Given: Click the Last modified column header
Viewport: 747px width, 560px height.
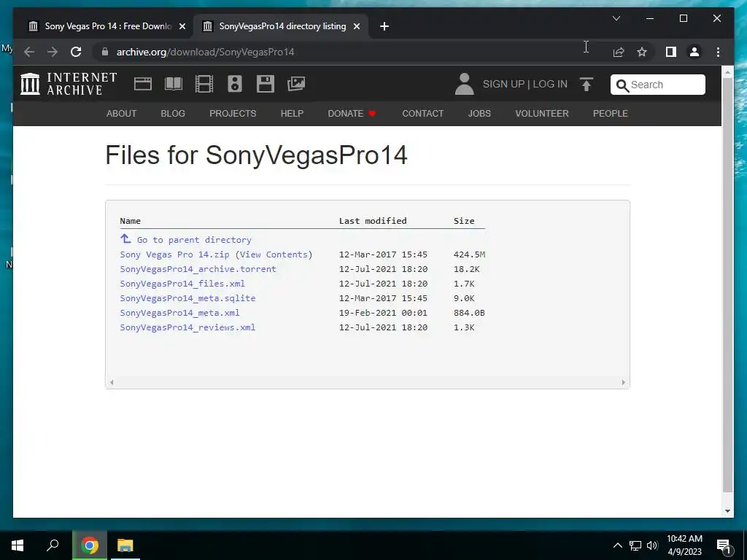Looking at the screenshot, I should tap(373, 220).
